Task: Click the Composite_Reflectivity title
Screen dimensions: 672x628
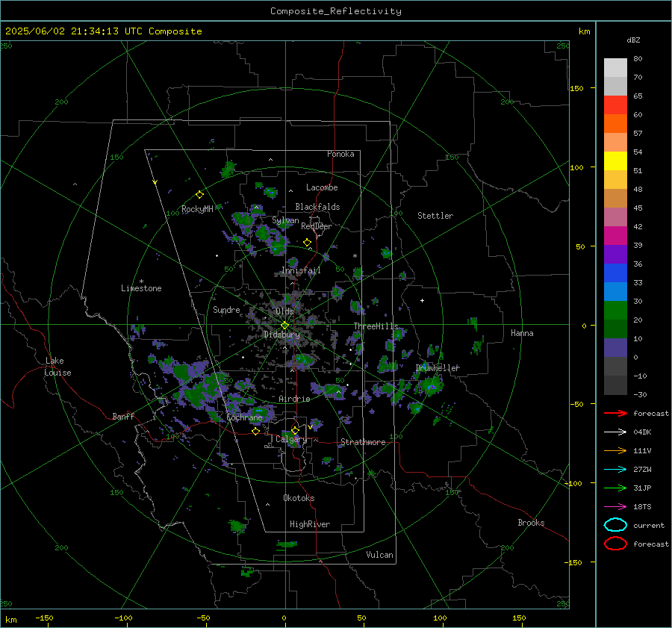Action: [x=336, y=11]
